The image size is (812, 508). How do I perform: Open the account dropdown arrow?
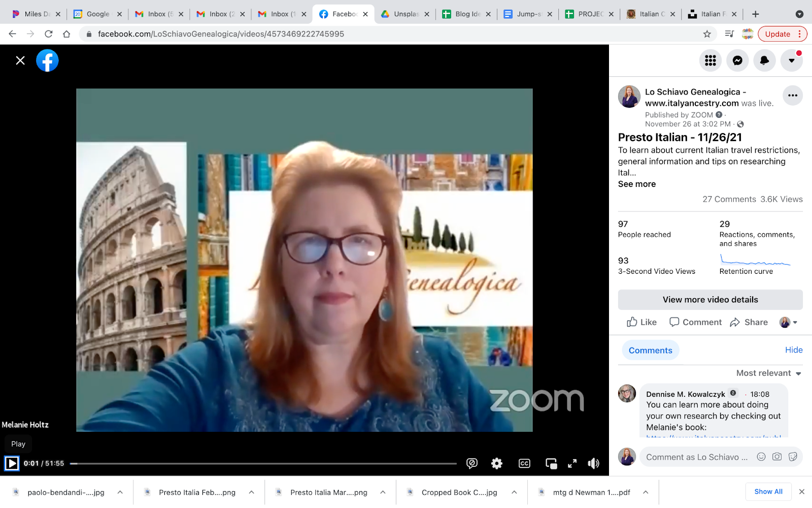(791, 60)
